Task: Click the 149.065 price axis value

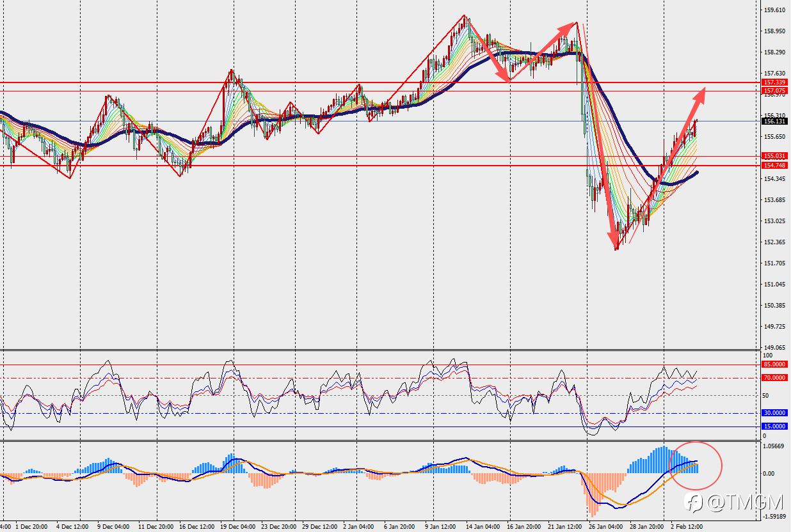Action: click(775, 348)
